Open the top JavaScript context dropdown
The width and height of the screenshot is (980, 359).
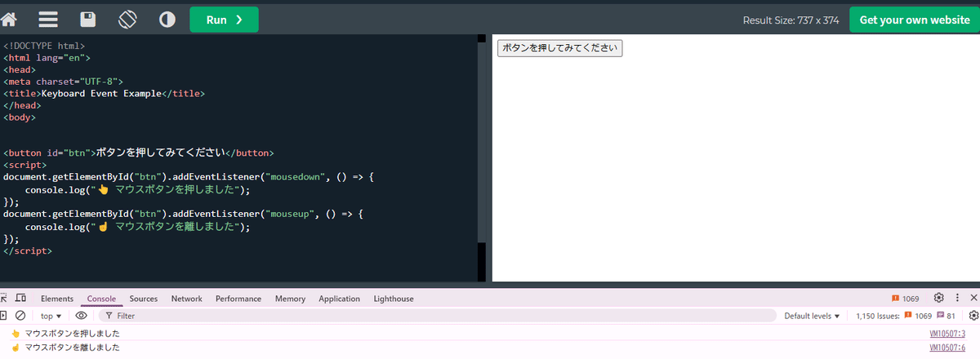pos(51,316)
